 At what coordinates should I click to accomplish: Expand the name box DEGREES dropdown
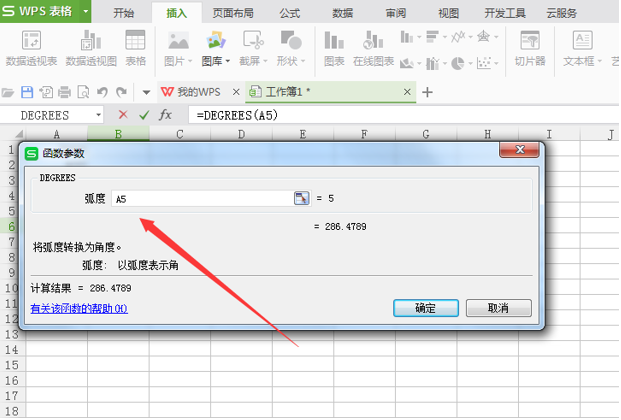click(x=98, y=115)
